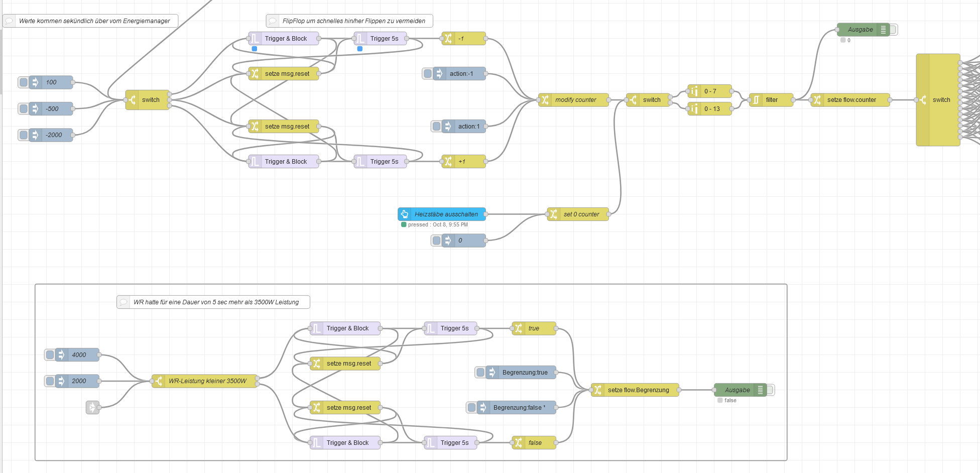Trigger the -2000 inject node button
The height and width of the screenshot is (473, 980).
[x=24, y=135]
